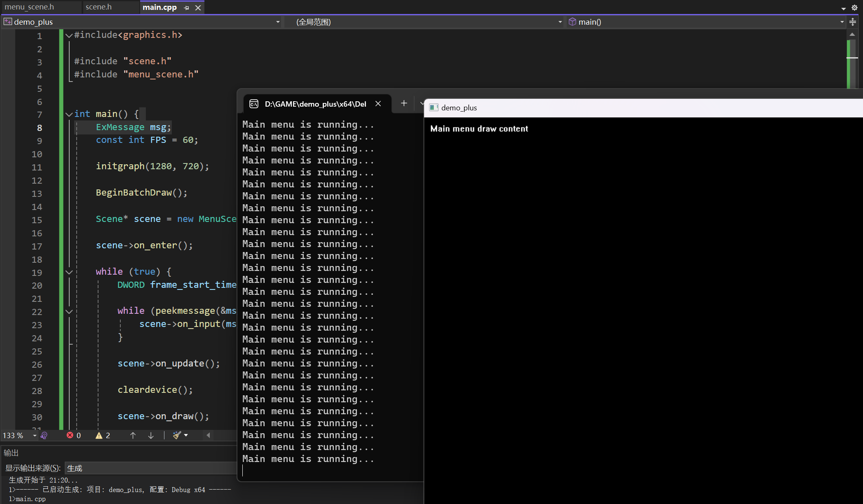This screenshot has height=504, width=863.
Task: Click the split editor window icon
Action: click(853, 22)
